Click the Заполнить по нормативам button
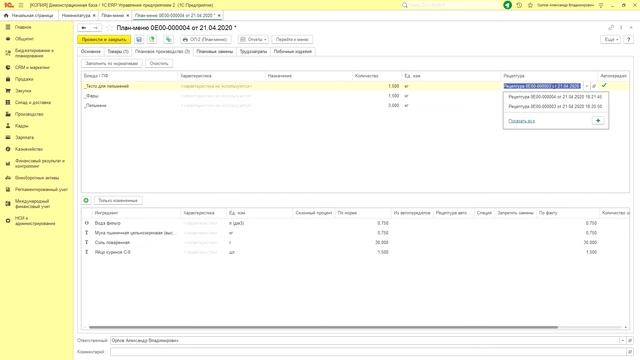The image size is (640, 360). (112, 64)
